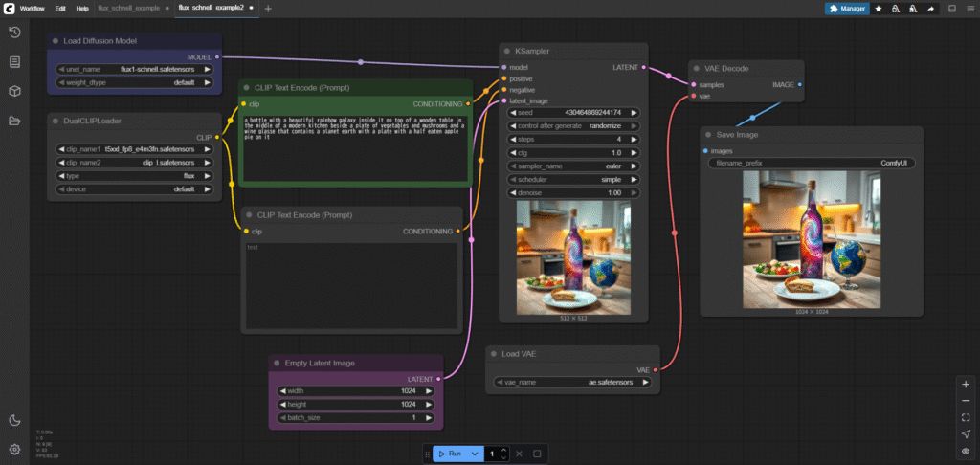Open the Manager button
The height and width of the screenshot is (465, 980).
pos(847,9)
